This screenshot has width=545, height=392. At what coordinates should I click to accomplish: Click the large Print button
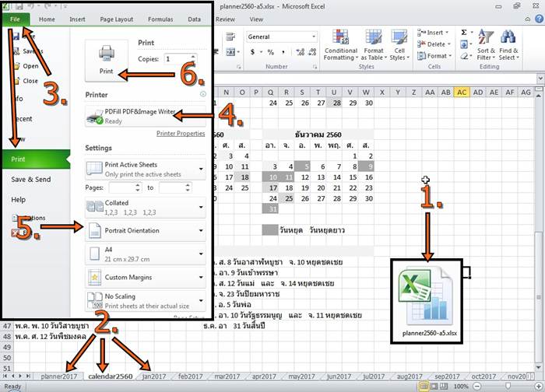[107, 61]
